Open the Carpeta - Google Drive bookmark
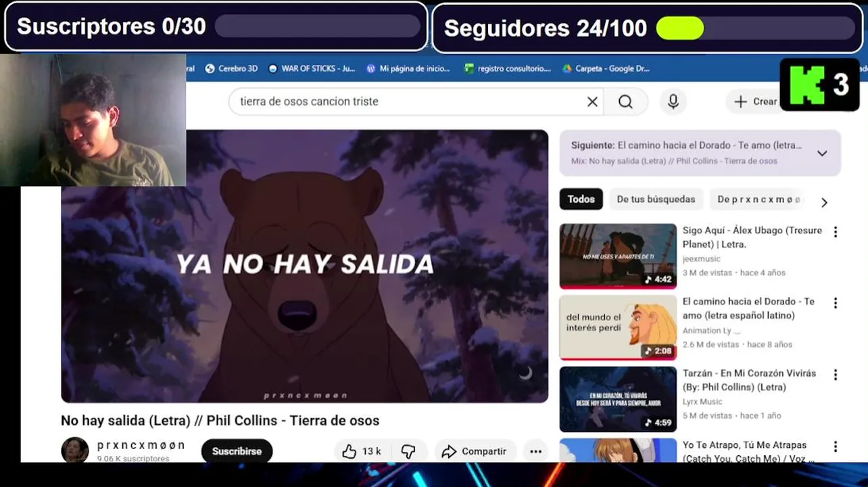Viewport: 868px width, 487px height. (606, 68)
